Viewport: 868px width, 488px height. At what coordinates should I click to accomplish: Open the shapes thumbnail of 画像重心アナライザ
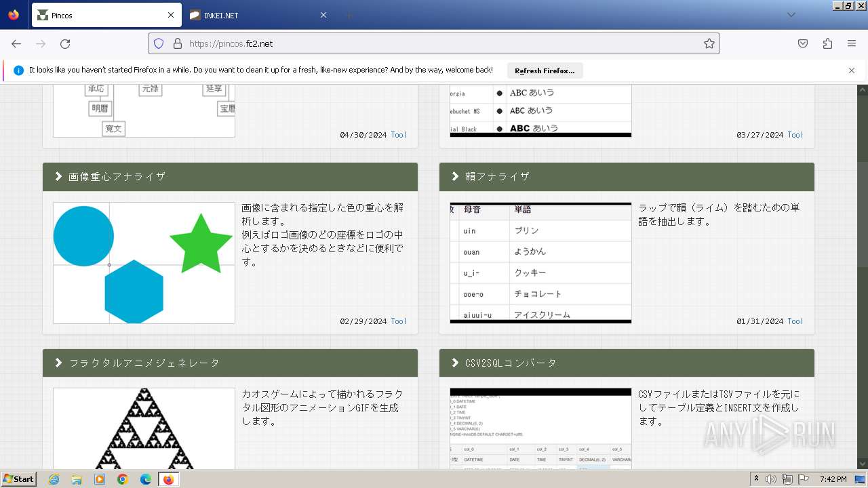tap(144, 263)
